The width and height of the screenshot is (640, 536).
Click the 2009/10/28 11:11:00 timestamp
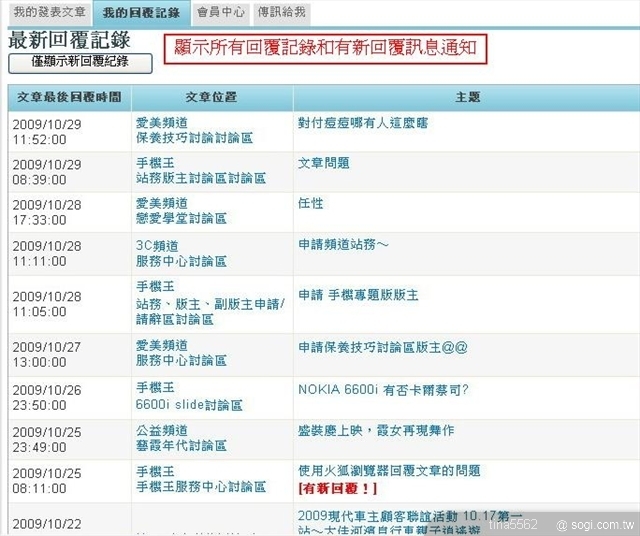click(x=47, y=254)
